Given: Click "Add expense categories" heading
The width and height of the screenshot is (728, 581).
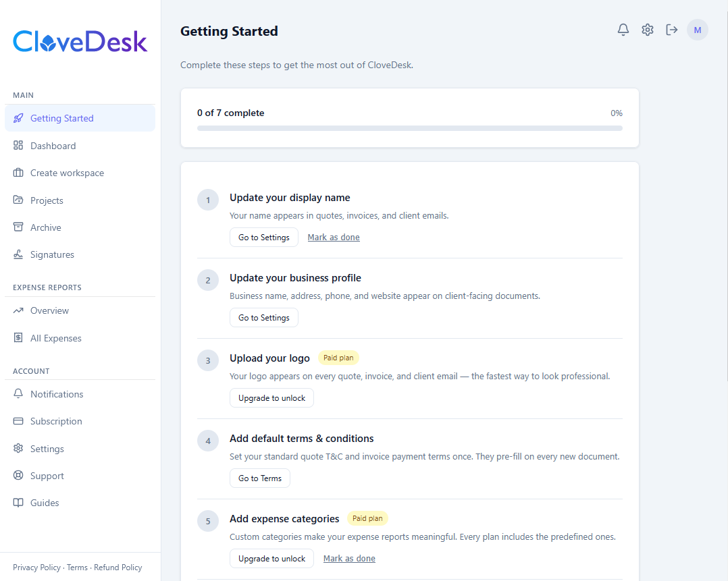Looking at the screenshot, I should [284, 519].
